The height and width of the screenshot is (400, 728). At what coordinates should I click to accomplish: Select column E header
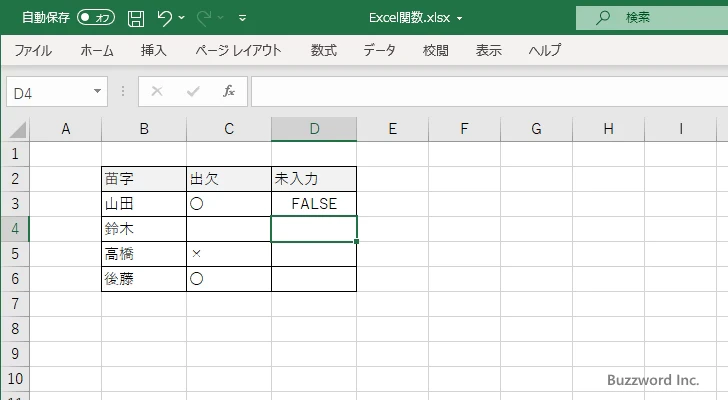[393, 129]
